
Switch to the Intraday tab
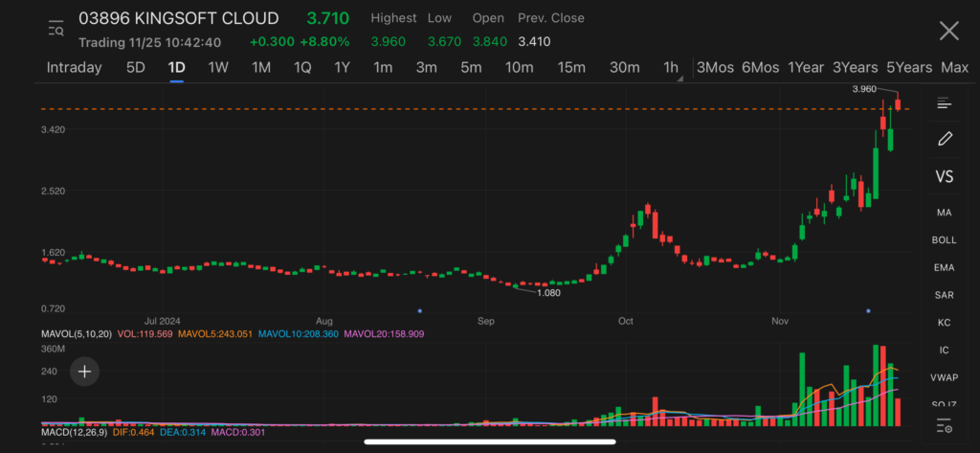74,68
